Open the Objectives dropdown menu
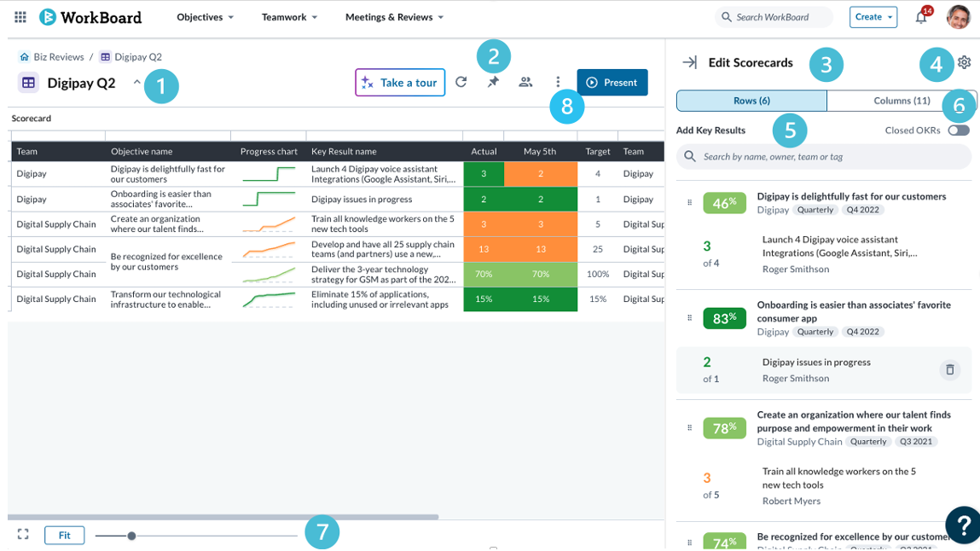 pos(205,17)
